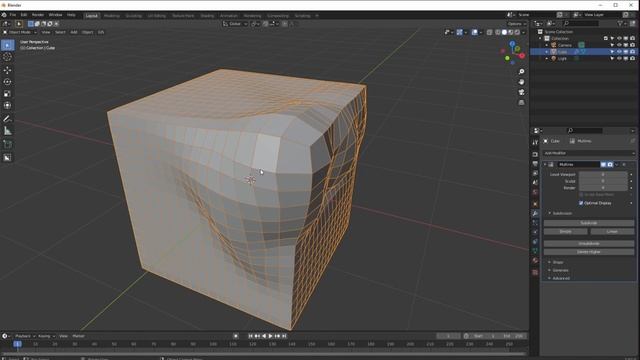Switch to the Shading workspace tab
The width and height of the screenshot is (640, 360).
[x=207, y=16]
